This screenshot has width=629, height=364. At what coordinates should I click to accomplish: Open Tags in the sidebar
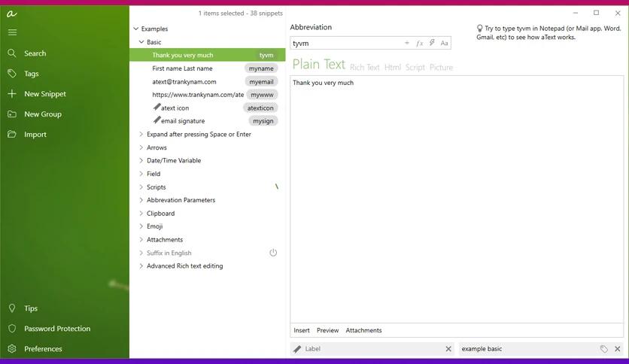32,74
